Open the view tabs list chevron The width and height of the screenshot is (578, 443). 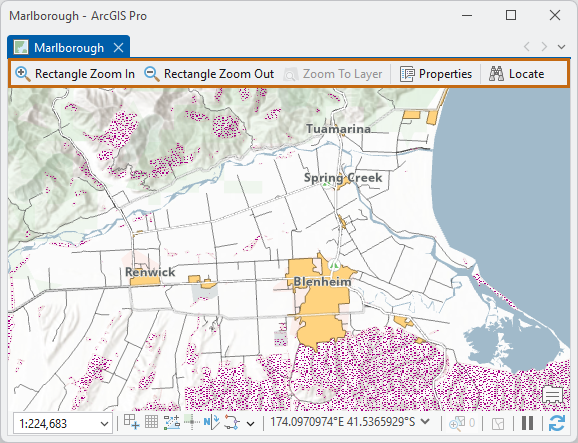pyautogui.click(x=561, y=47)
